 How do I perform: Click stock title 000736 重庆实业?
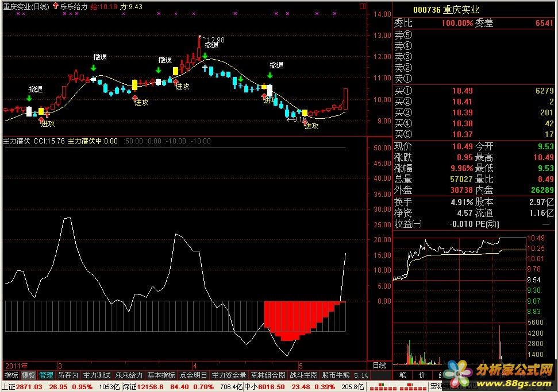(447, 10)
